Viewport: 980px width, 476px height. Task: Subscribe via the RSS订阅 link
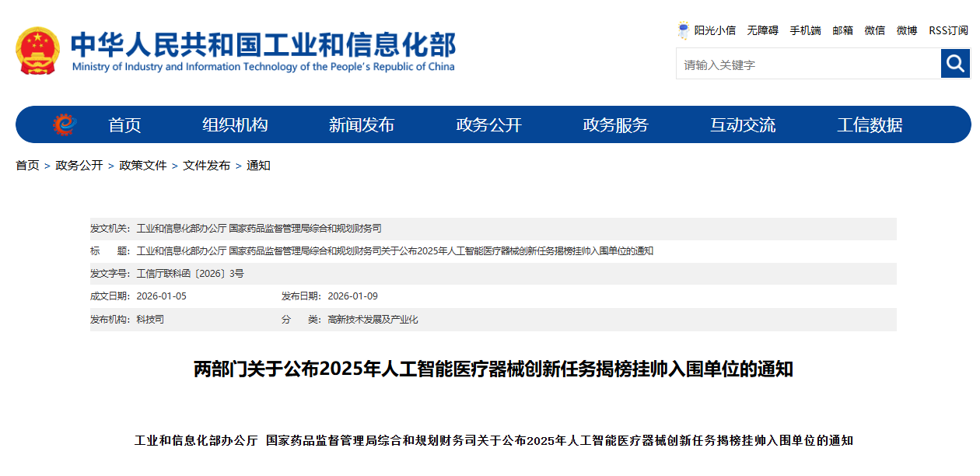948,30
